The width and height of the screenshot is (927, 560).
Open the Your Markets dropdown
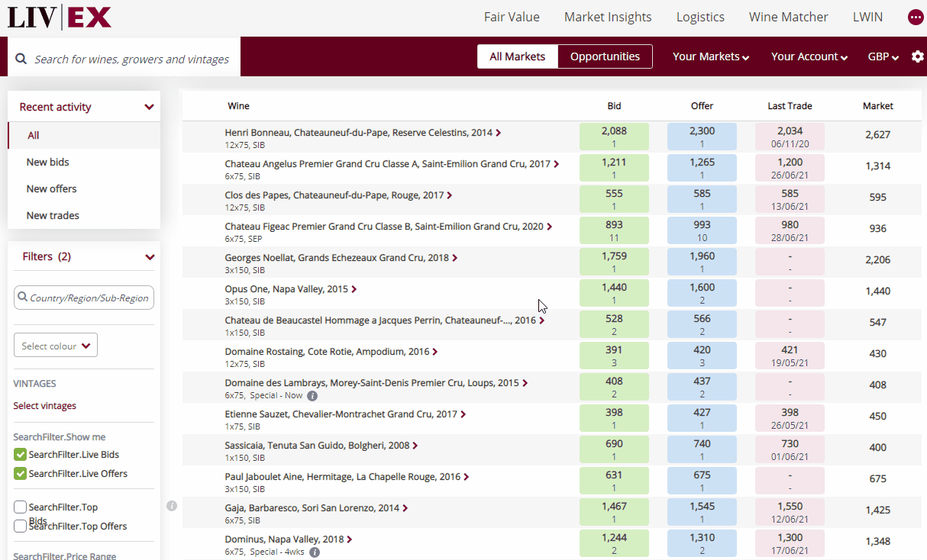click(x=710, y=56)
